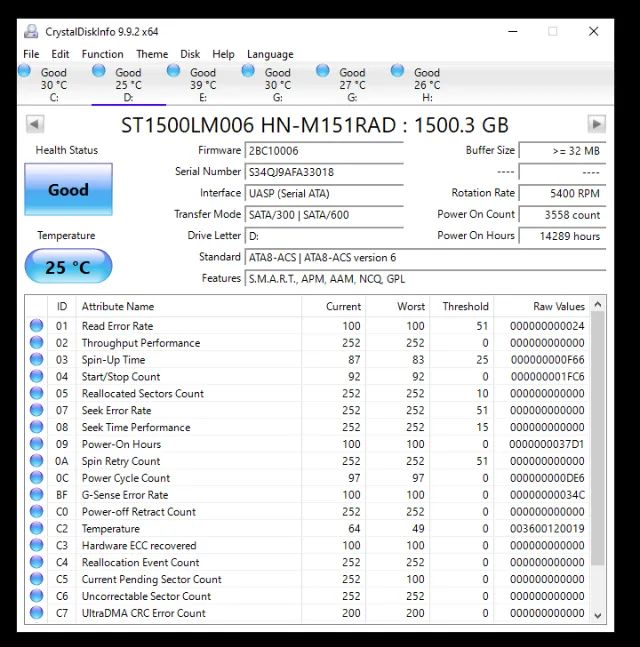Click the status orb for UltraDMA CRC Error Count
The width and height of the screenshot is (640, 647).
(x=37, y=613)
